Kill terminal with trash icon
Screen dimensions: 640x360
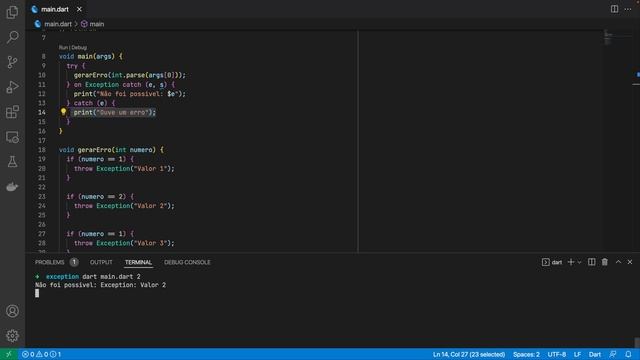(x=604, y=262)
